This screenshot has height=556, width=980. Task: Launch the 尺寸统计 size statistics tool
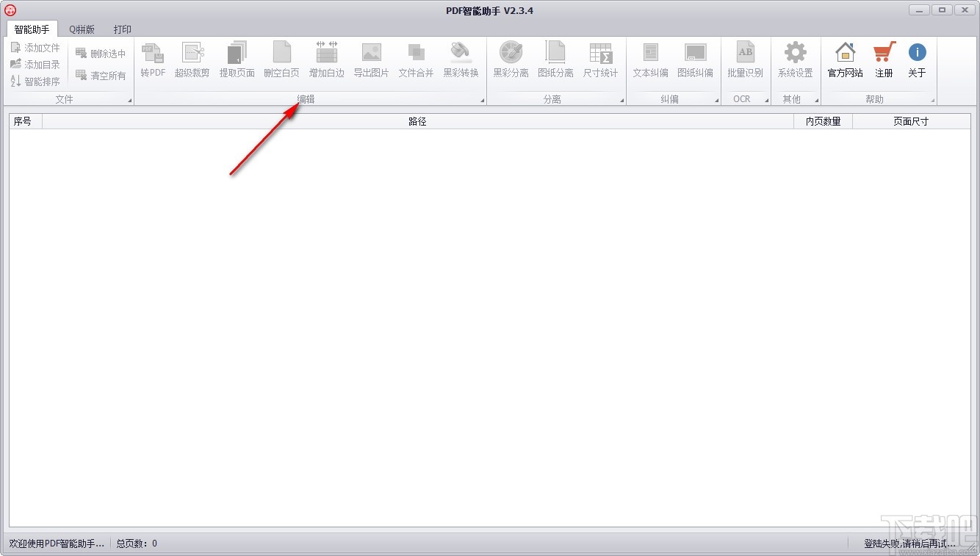tap(601, 61)
